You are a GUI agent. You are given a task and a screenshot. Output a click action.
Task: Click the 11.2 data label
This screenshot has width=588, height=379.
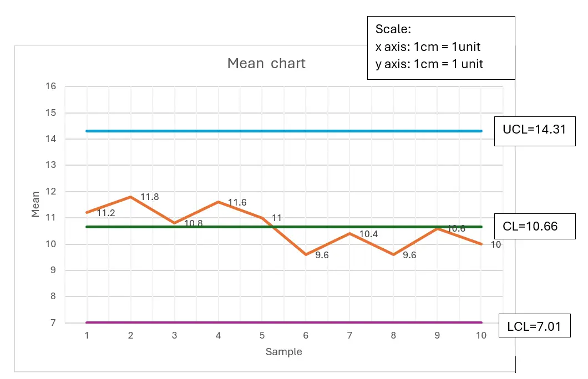pos(106,213)
